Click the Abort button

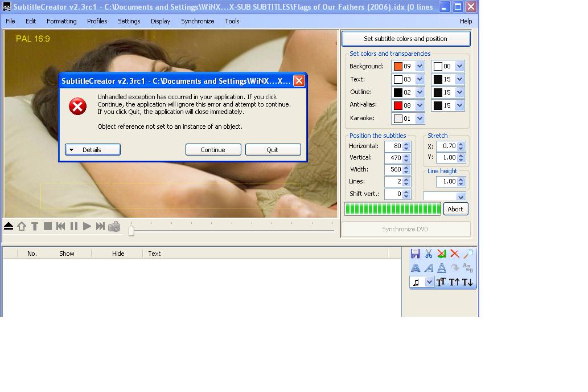click(455, 209)
